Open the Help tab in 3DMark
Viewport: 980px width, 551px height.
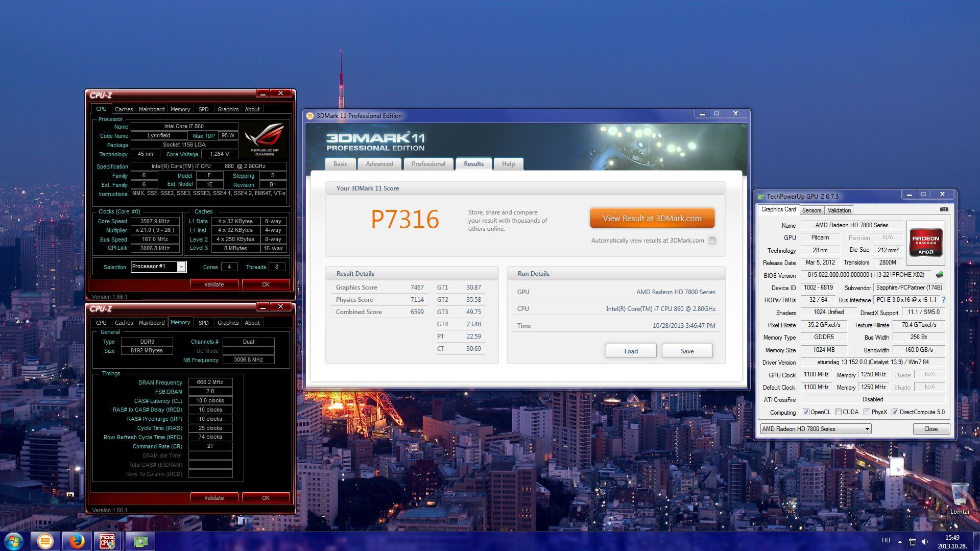[508, 164]
